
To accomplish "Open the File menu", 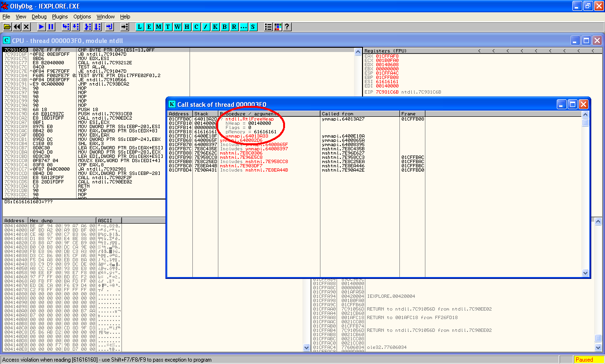I will pos(6,17).
